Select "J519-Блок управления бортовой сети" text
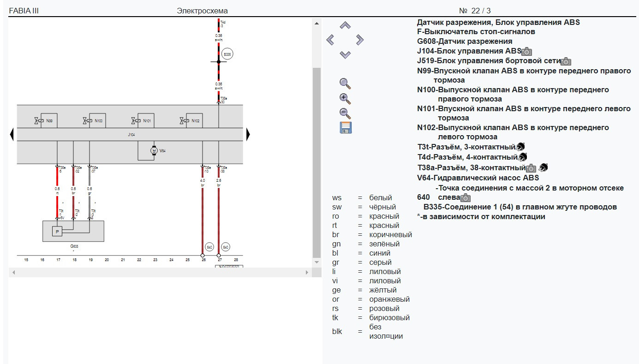 click(489, 60)
